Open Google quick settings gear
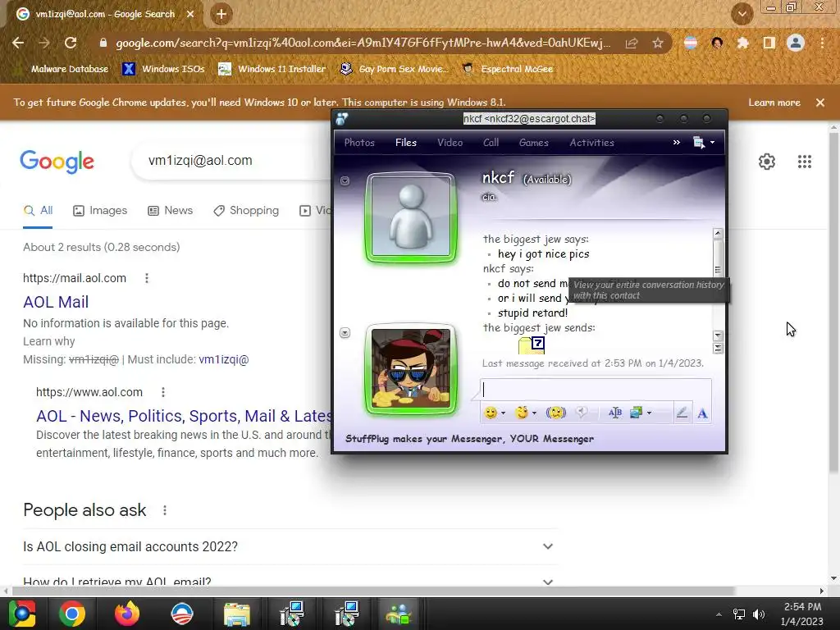The height and width of the screenshot is (630, 840). (x=767, y=162)
